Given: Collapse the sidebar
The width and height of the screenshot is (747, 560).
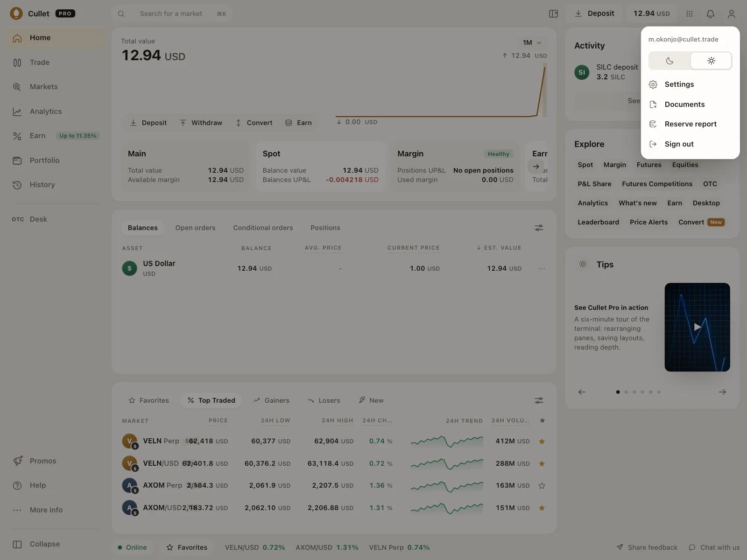Looking at the screenshot, I should 36,544.
